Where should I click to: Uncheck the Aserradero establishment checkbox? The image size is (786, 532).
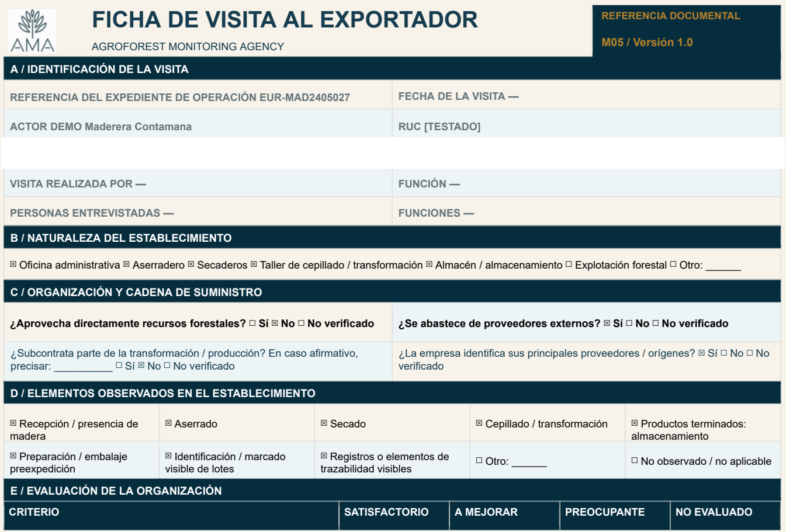pyautogui.click(x=126, y=265)
